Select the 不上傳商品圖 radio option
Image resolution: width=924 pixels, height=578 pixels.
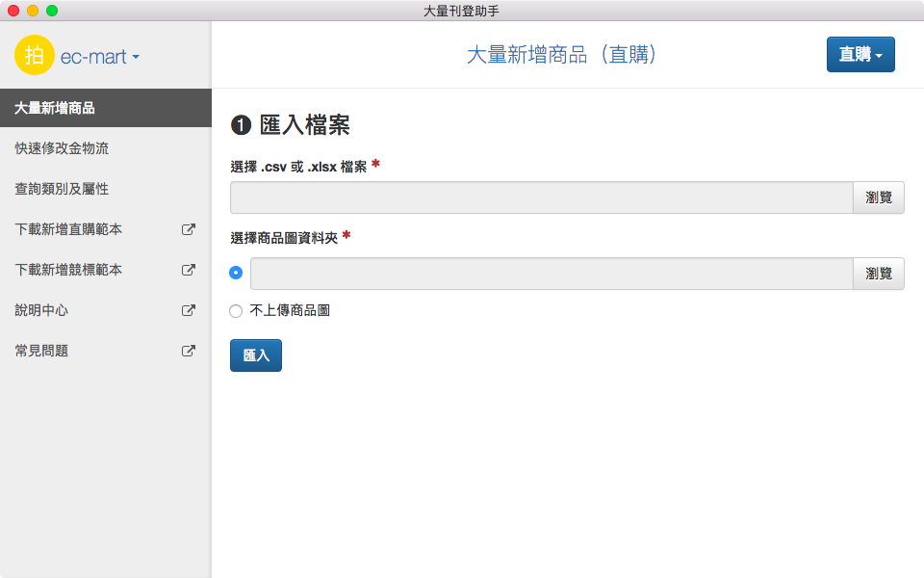(x=237, y=311)
